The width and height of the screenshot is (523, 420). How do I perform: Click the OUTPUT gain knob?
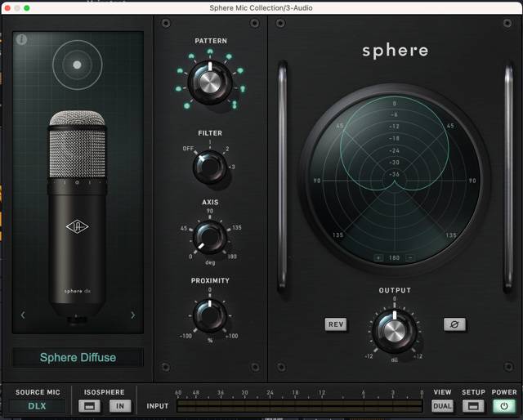[x=394, y=331]
